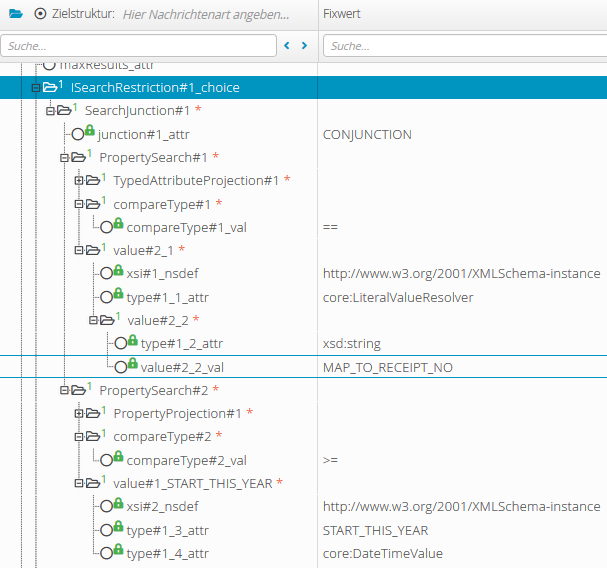Screen dimensions: 607x568
Task: Click the MAP_TO_RECEIPT_NO fixed value cell
Action: pos(388,368)
